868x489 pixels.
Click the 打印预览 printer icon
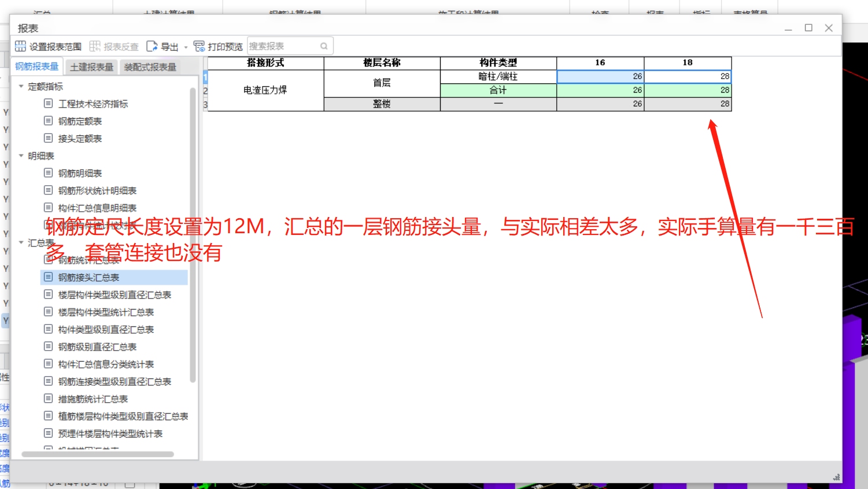pos(200,46)
